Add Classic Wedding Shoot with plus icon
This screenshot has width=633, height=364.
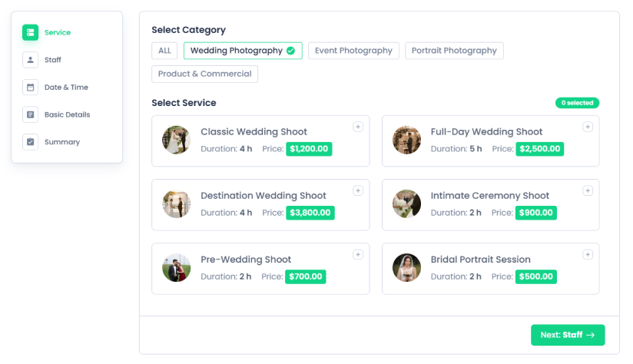tap(358, 127)
